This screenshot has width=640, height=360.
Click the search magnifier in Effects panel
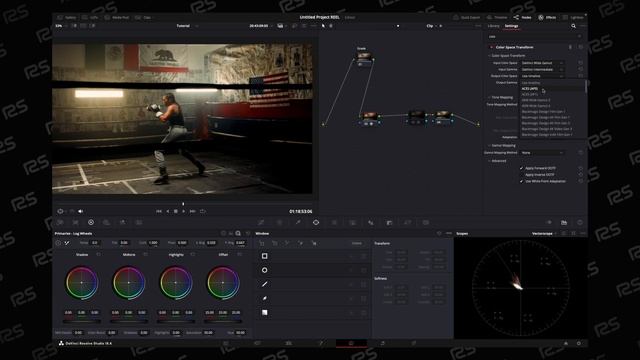click(573, 26)
